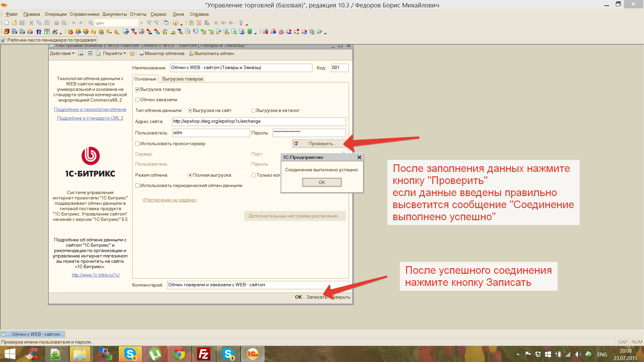The width and height of the screenshot is (644, 362).
Task: Click the volume speaker tray icon
Action: 578,354
